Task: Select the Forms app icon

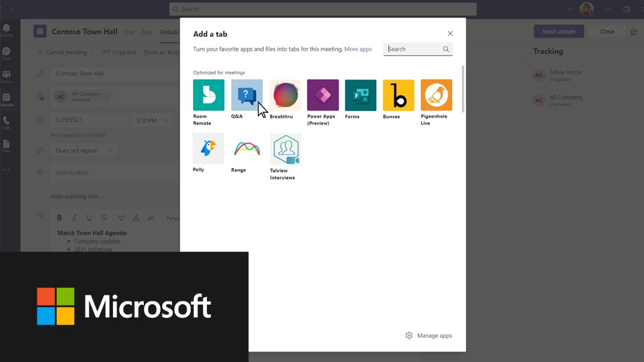Action: pyautogui.click(x=360, y=95)
